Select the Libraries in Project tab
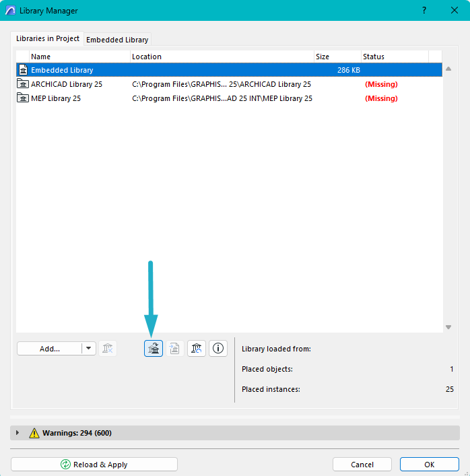 coord(48,39)
